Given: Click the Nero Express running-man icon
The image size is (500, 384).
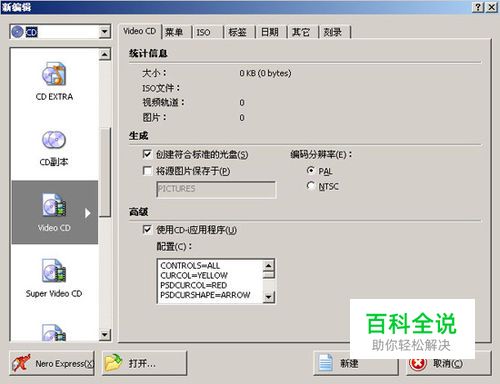Looking at the screenshot, I should click(x=21, y=363).
